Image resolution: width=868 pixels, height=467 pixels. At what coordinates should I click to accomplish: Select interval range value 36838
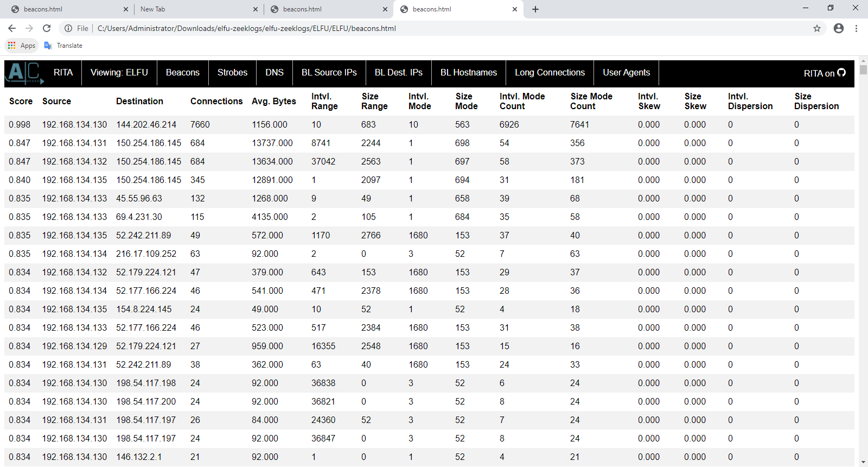(x=323, y=383)
